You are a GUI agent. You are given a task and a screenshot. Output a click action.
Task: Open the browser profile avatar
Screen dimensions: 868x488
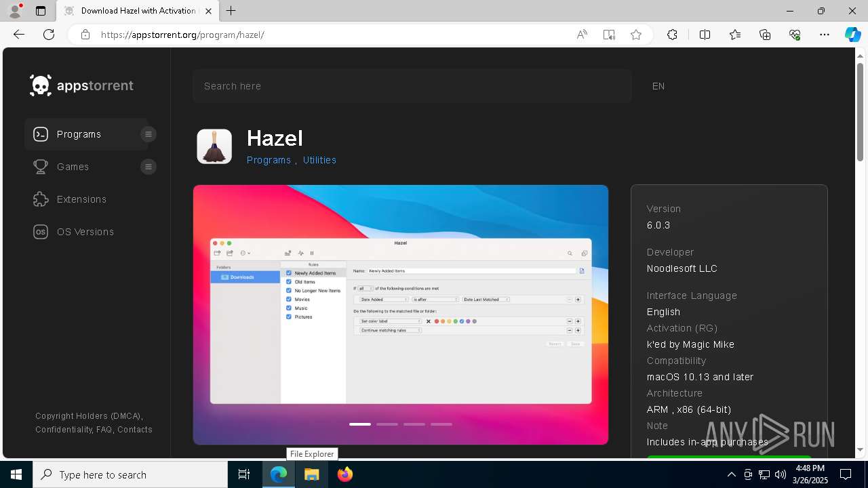point(15,11)
